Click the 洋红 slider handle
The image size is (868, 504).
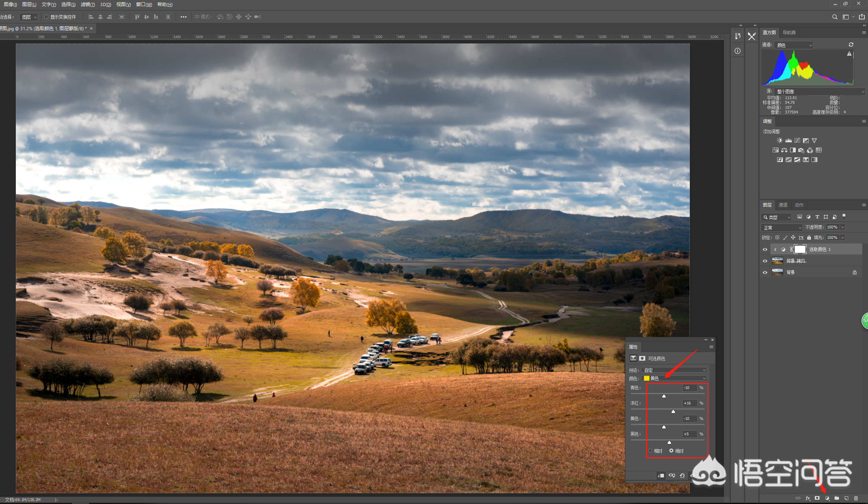[x=673, y=412]
